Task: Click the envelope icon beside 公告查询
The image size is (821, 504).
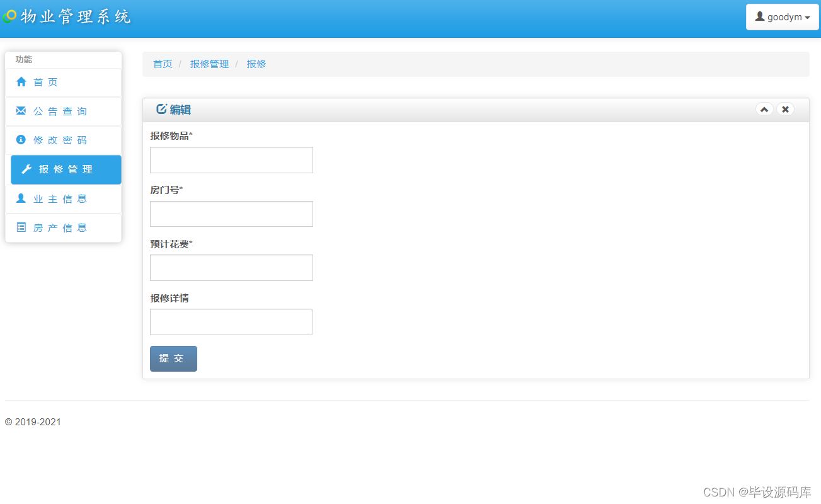Action: 21,111
